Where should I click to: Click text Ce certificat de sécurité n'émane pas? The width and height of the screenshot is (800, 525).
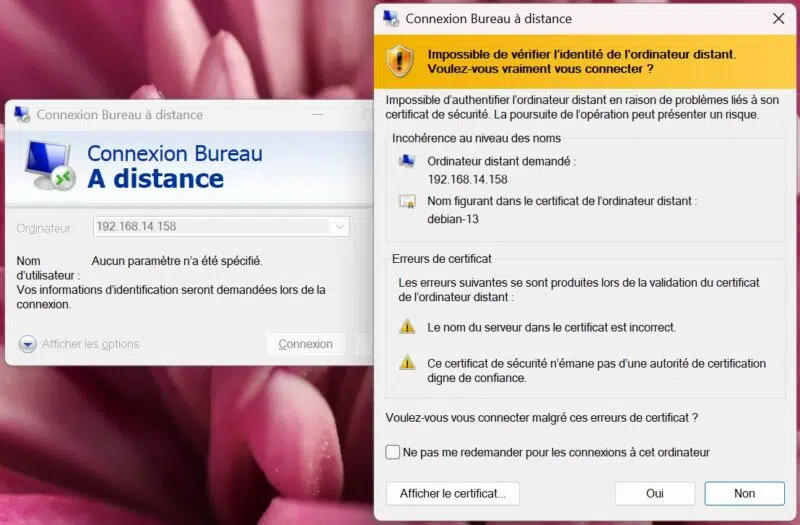tap(596, 370)
